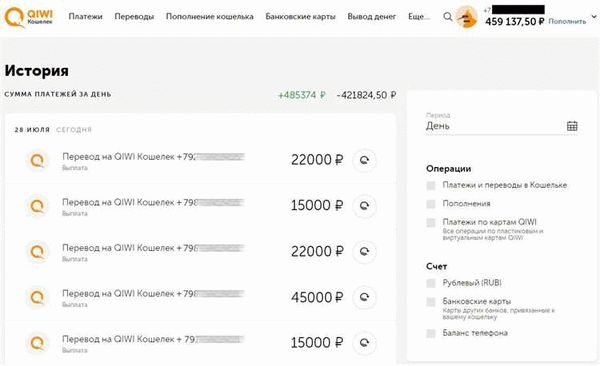This screenshot has height=366, width=600.
Task: Open the Переводы menu
Action: (134, 16)
